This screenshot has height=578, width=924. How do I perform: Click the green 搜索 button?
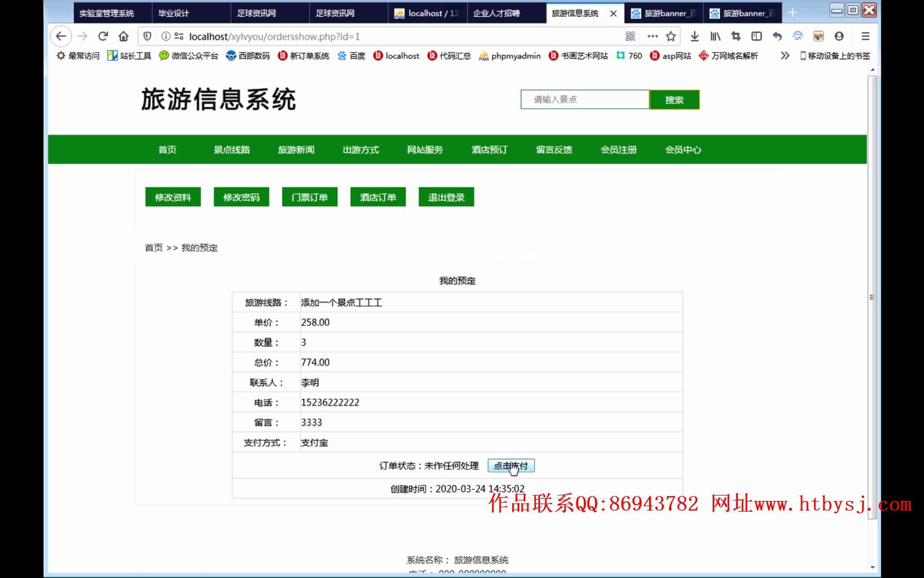[674, 100]
